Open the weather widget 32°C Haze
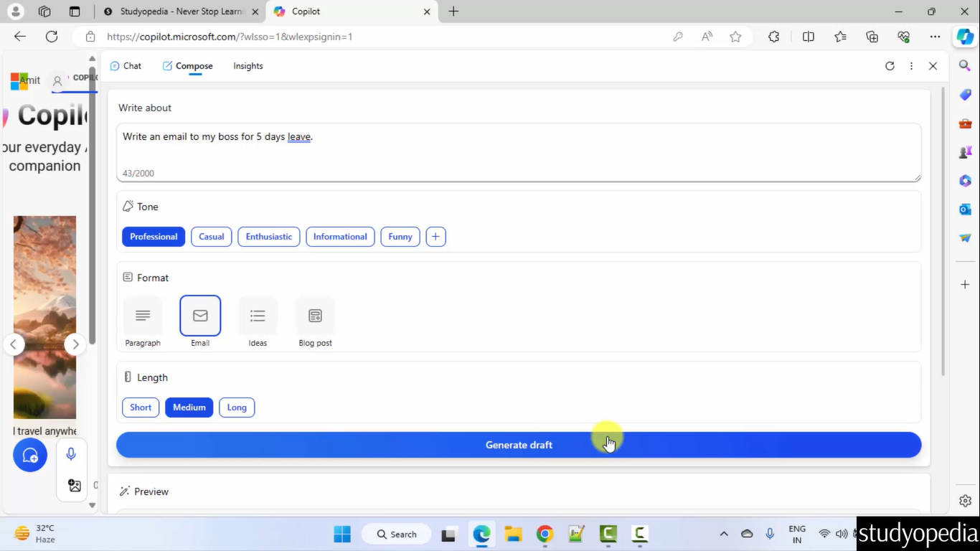The image size is (980, 551). click(35, 534)
